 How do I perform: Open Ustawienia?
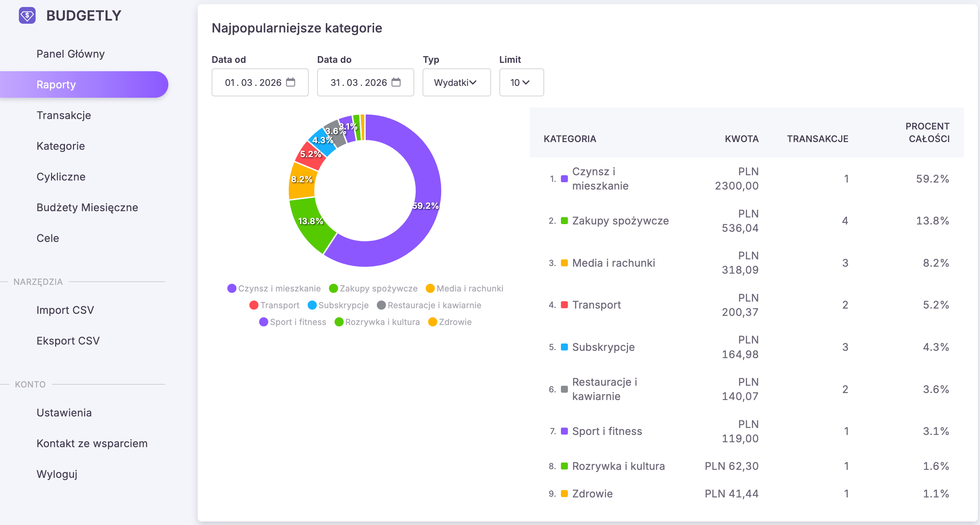(x=64, y=413)
